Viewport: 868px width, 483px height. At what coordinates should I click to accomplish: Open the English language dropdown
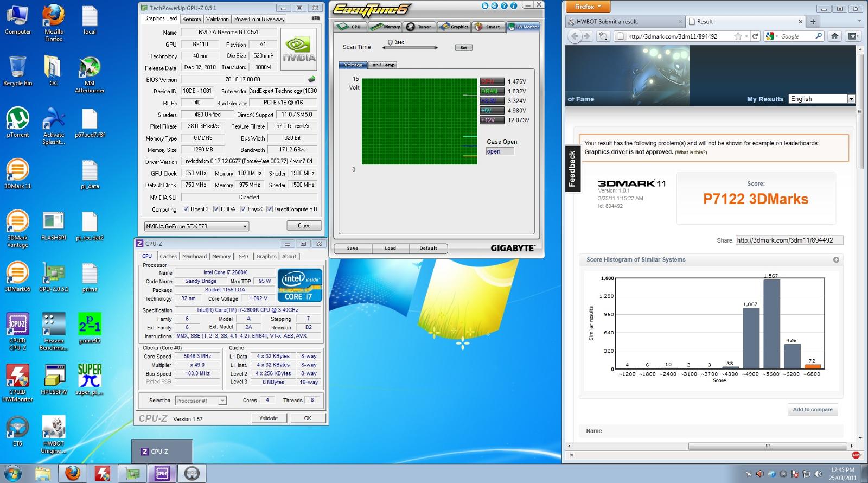coord(822,99)
